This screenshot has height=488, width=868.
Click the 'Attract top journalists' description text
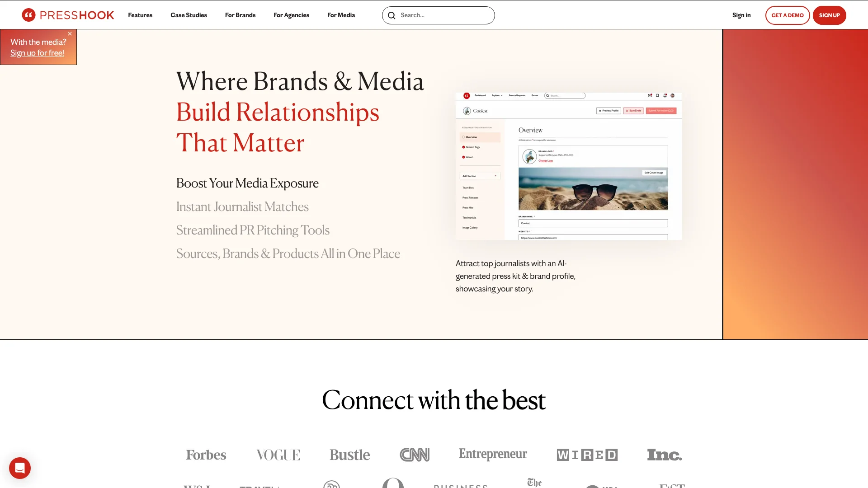coord(515,276)
